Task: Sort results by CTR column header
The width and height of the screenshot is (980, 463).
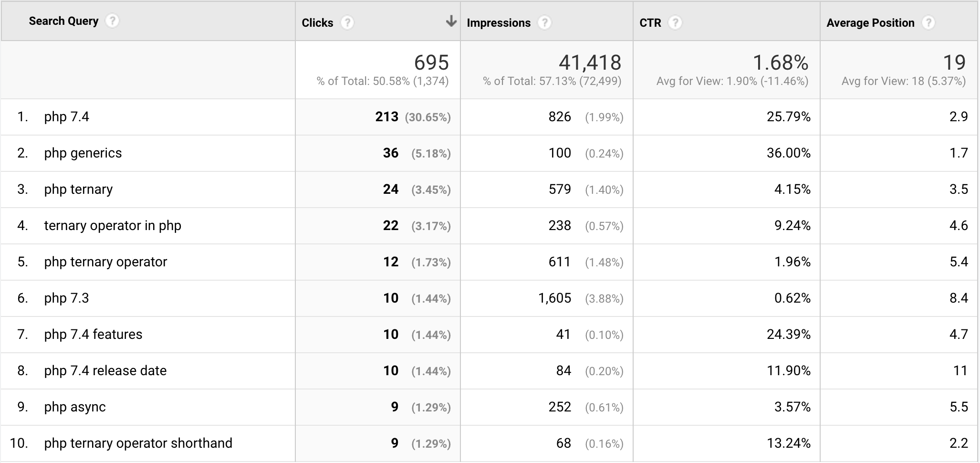Action: pyautogui.click(x=650, y=22)
